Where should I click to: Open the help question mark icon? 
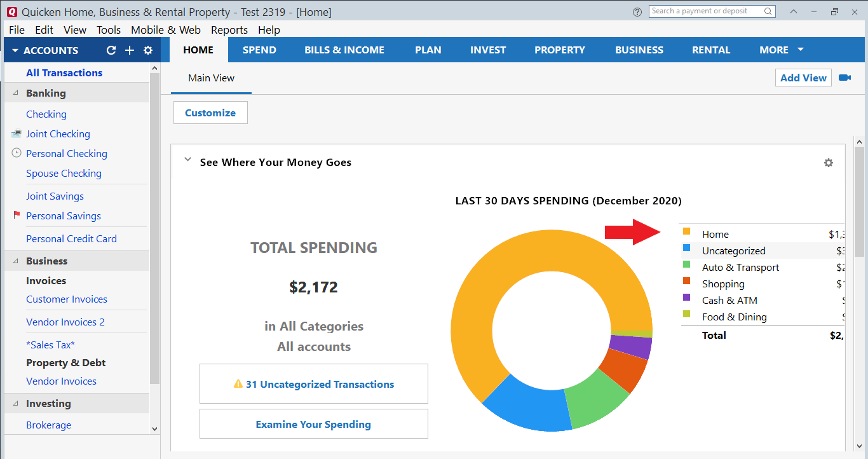(637, 11)
